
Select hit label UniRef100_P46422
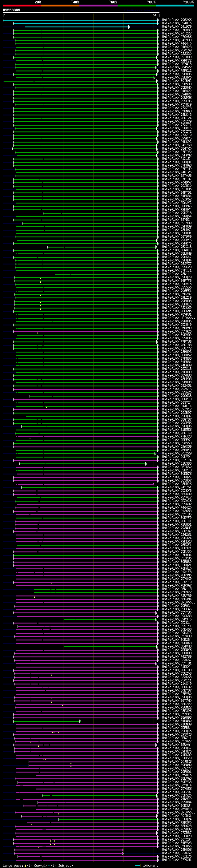click(x=177, y=91)
